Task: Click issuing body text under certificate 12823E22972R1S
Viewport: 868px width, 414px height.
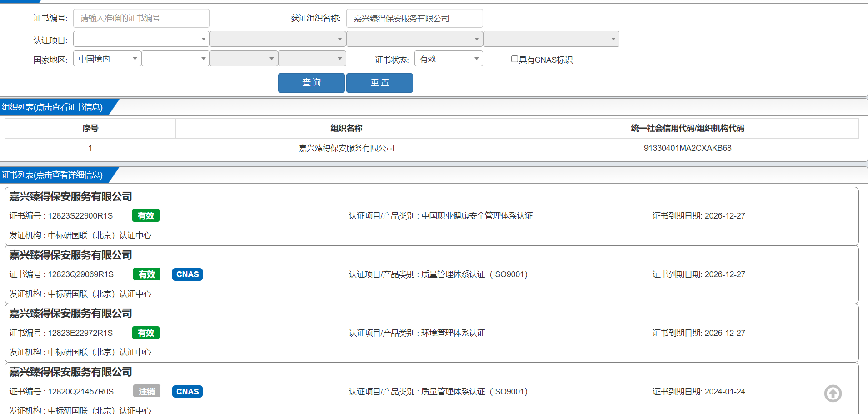Action: (80, 352)
